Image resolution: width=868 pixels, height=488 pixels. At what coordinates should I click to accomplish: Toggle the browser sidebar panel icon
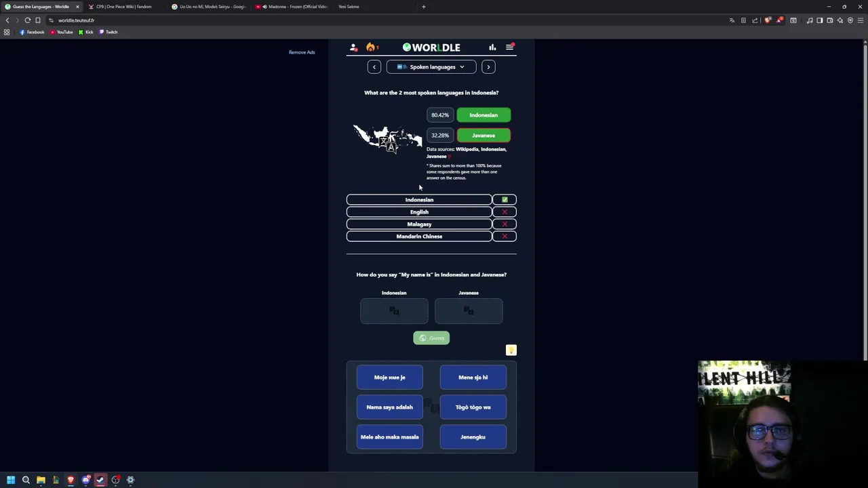click(x=820, y=20)
